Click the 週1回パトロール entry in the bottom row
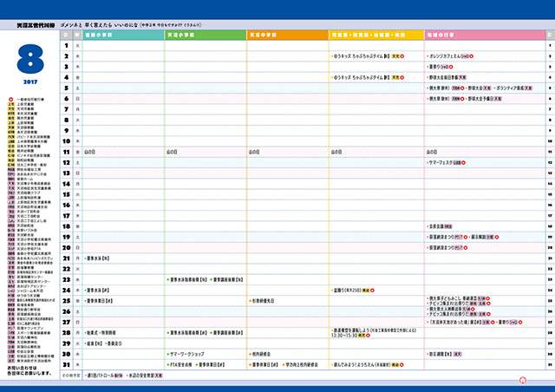 tap(100, 375)
